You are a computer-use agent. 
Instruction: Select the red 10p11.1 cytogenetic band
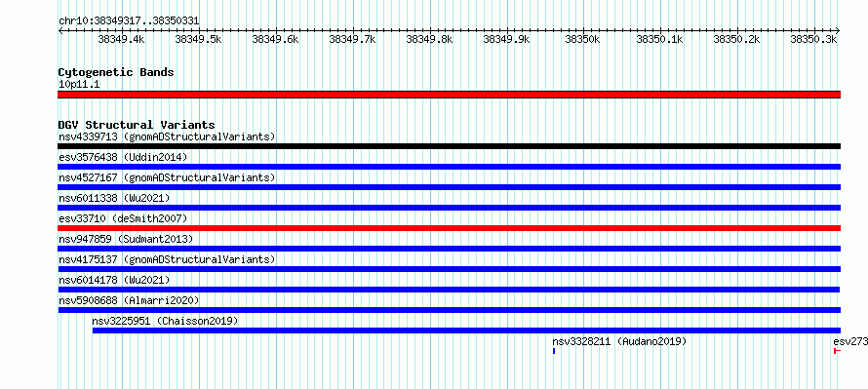pos(449,95)
